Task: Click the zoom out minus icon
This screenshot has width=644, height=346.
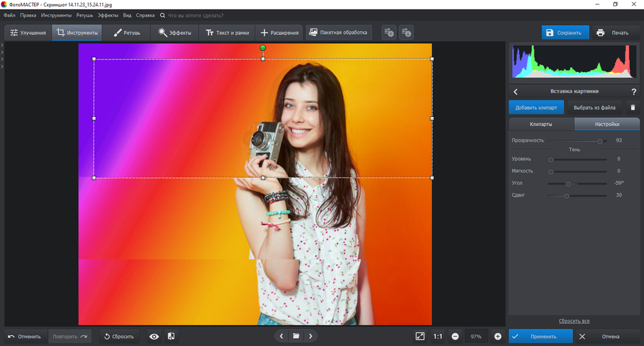Action: coord(455,336)
